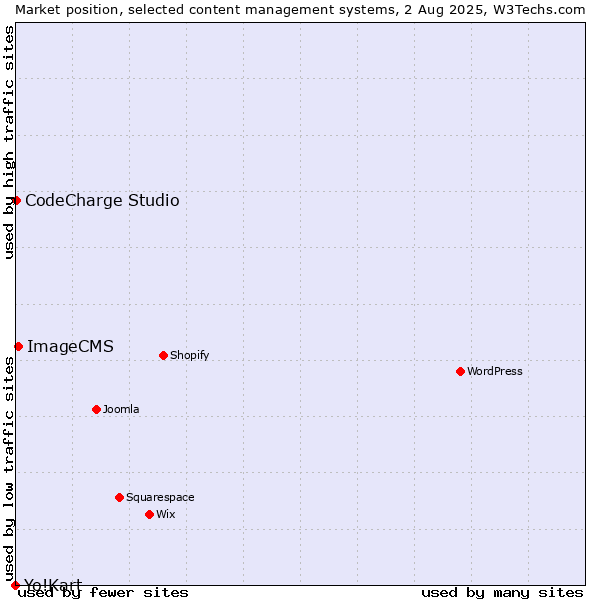Click the 'Wix' label text
Viewport: 600px width, 600px height.
tap(166, 514)
